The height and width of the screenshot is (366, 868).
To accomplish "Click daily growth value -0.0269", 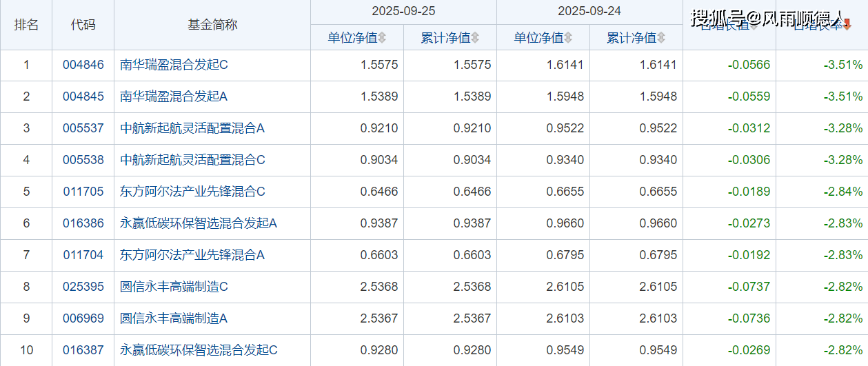I will (749, 350).
